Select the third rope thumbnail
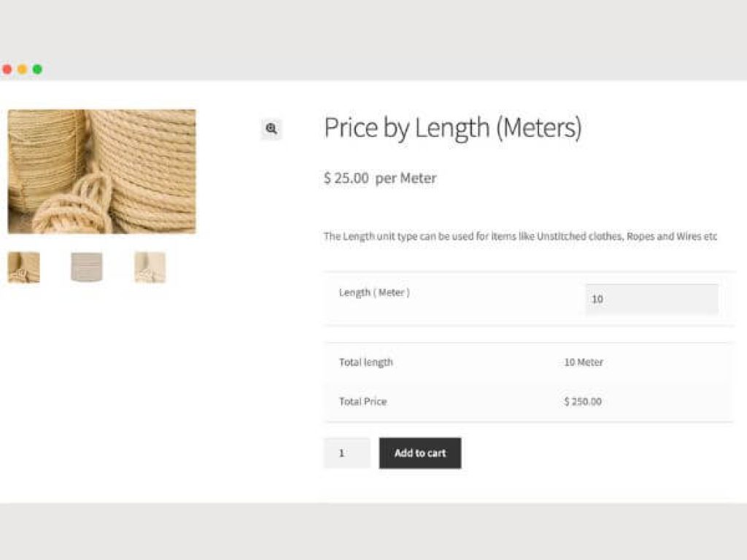The height and width of the screenshot is (560, 747). coord(149,267)
